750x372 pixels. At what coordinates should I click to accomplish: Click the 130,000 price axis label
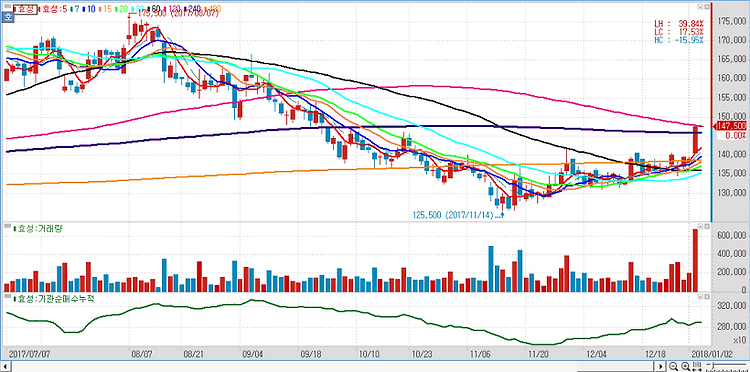click(x=733, y=192)
